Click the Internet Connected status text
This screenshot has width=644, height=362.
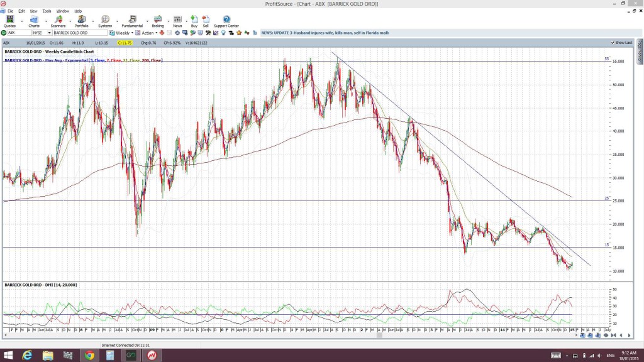[x=126, y=346]
